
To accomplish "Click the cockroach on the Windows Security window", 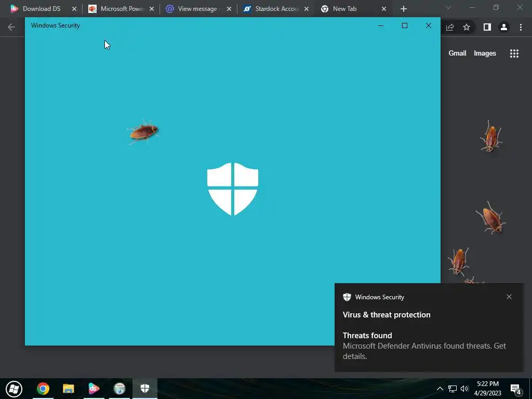I will pyautogui.click(x=143, y=131).
